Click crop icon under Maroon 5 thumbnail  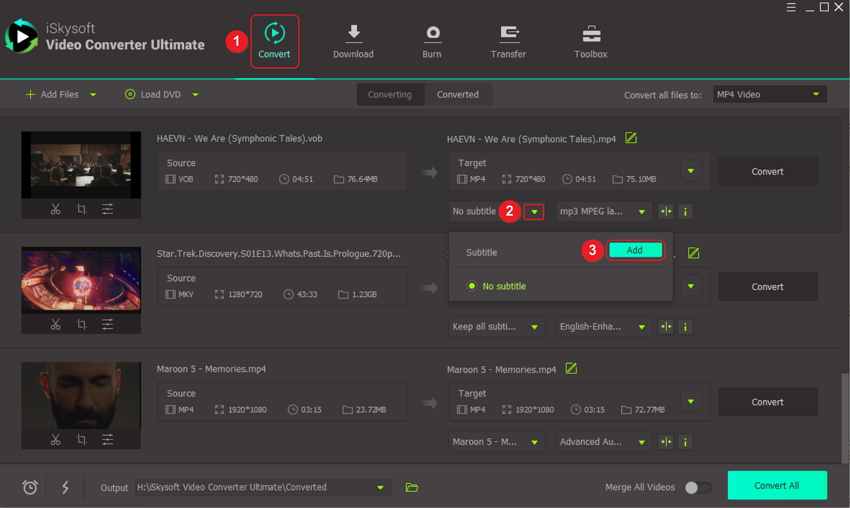point(81,440)
